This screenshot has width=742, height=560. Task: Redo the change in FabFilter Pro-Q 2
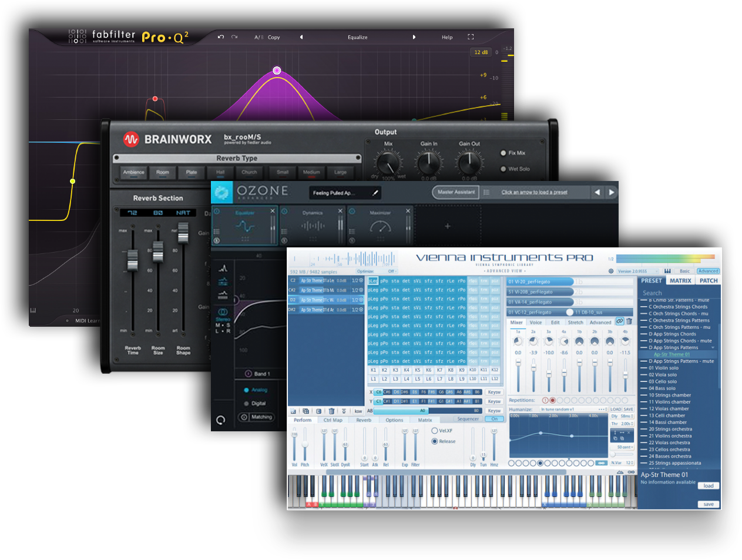(234, 37)
